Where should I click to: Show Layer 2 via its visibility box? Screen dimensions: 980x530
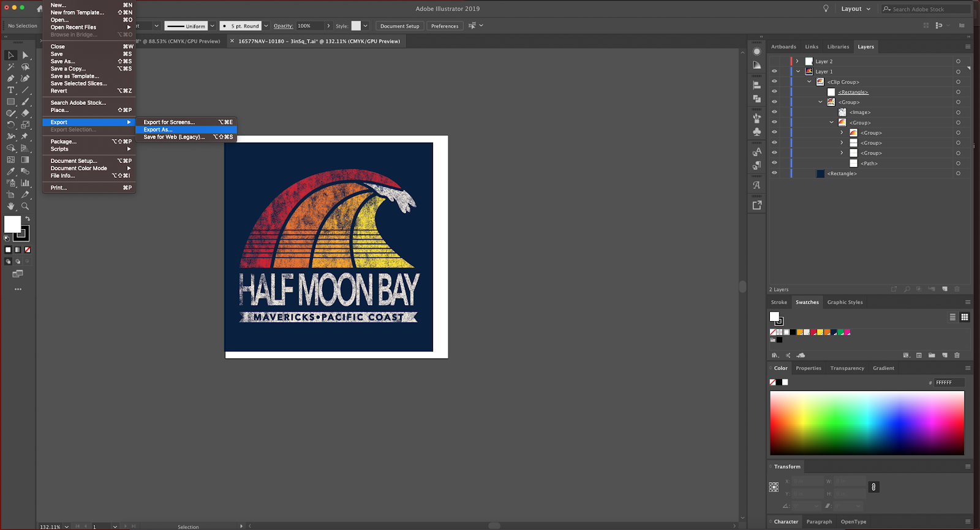pyautogui.click(x=774, y=61)
